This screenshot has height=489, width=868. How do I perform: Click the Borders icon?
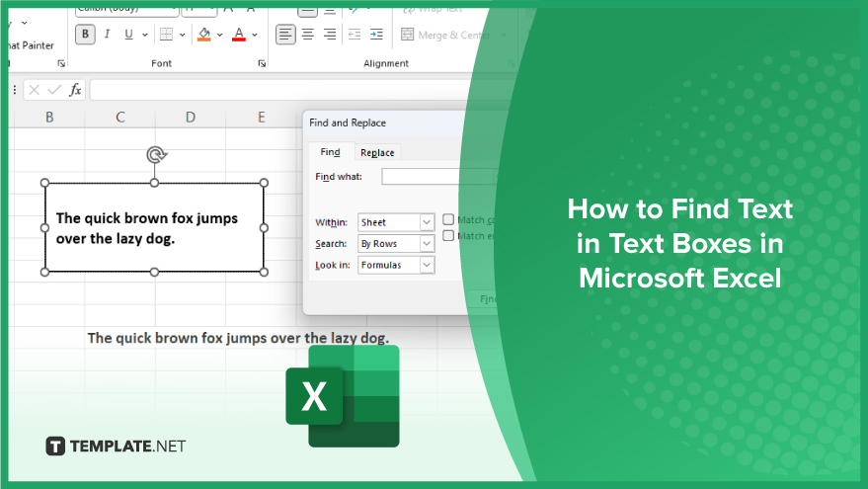166,35
